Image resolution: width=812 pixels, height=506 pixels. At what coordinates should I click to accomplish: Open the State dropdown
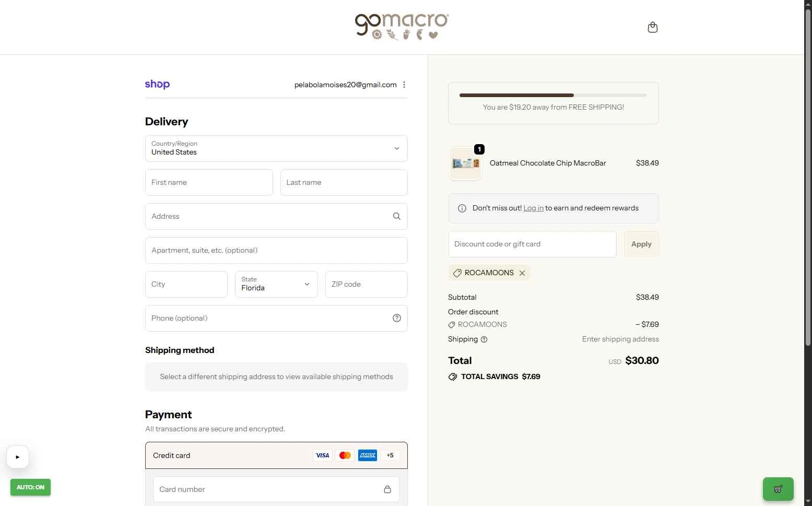(276, 285)
